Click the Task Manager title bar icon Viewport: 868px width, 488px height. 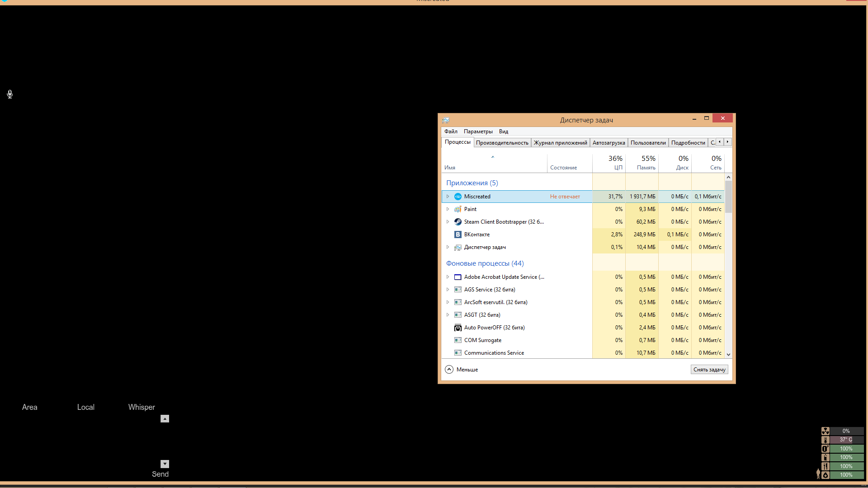coord(445,120)
